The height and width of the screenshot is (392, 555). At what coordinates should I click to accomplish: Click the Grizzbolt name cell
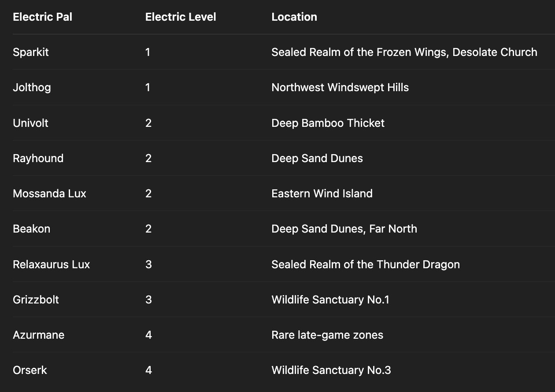(x=36, y=300)
